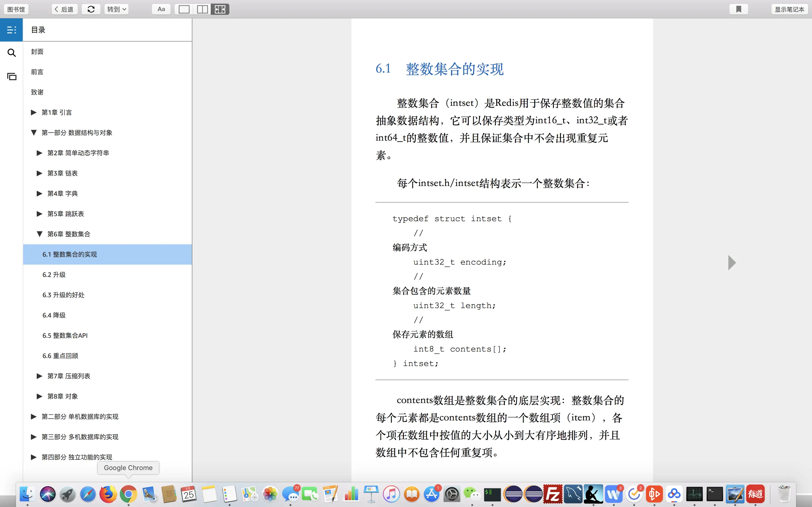Toggle the full-width page view mode
Image resolution: width=812 pixels, height=507 pixels.
[x=220, y=9]
